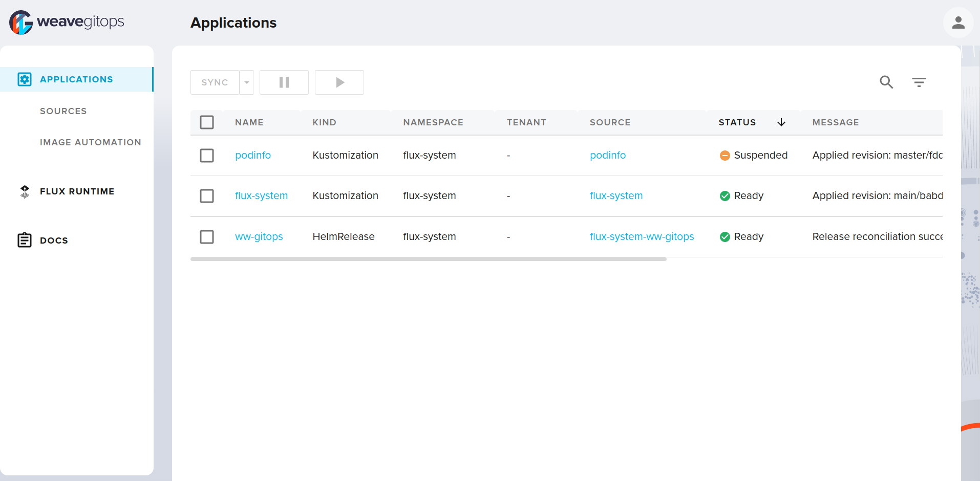Check the flux-system row checkbox
Viewport: 980px width, 481px height.
pos(207,196)
